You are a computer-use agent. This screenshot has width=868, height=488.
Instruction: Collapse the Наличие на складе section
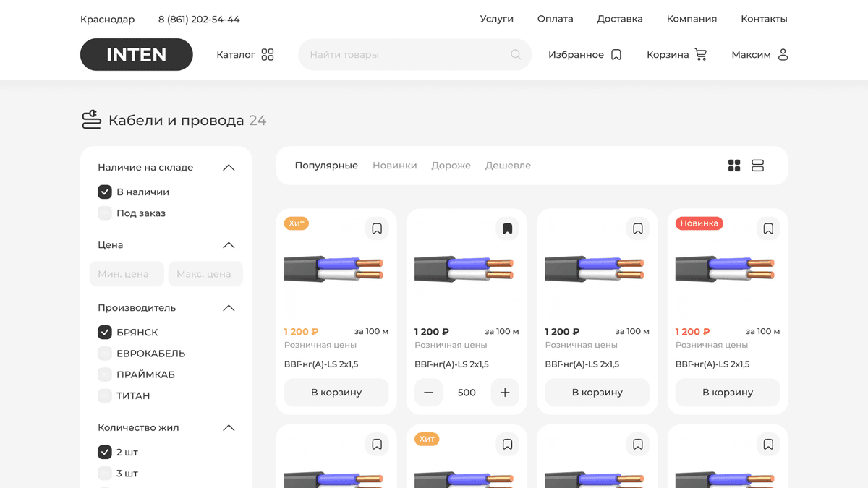[229, 168]
